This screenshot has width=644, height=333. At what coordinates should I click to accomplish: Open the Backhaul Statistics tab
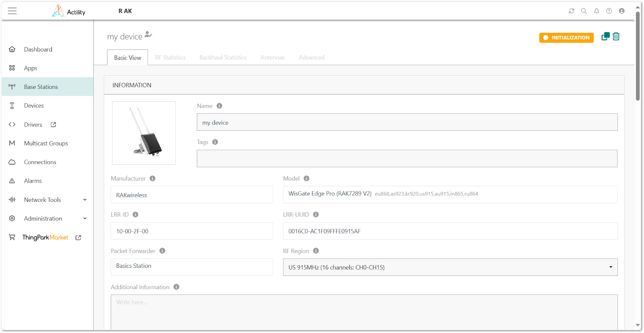pyautogui.click(x=223, y=58)
